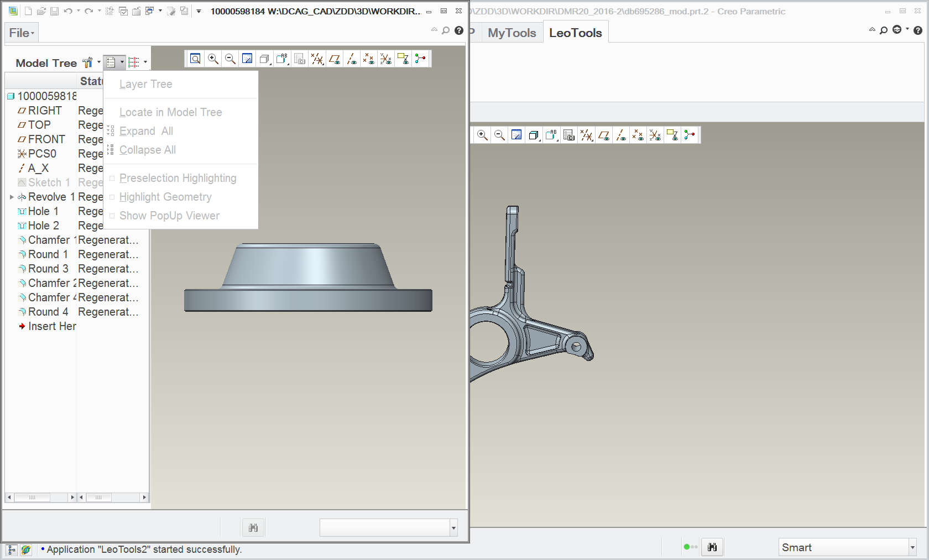The image size is (929, 560).
Task: Toggle point display in front window toolbar
Action: 369,59
